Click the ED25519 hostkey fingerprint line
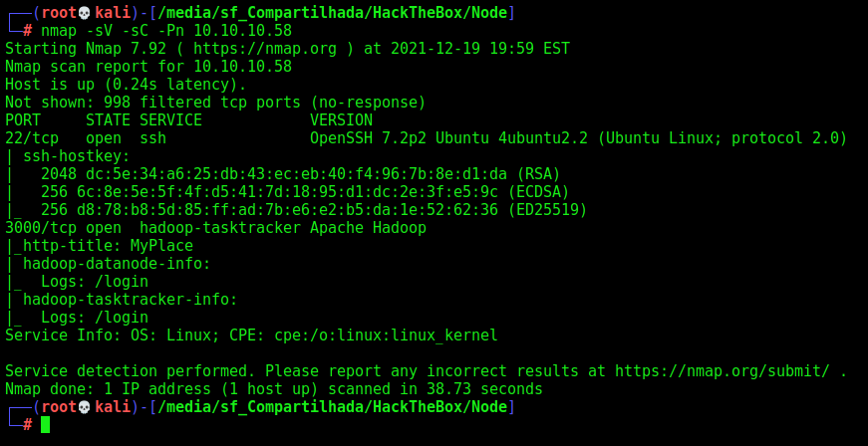 [x=314, y=210]
